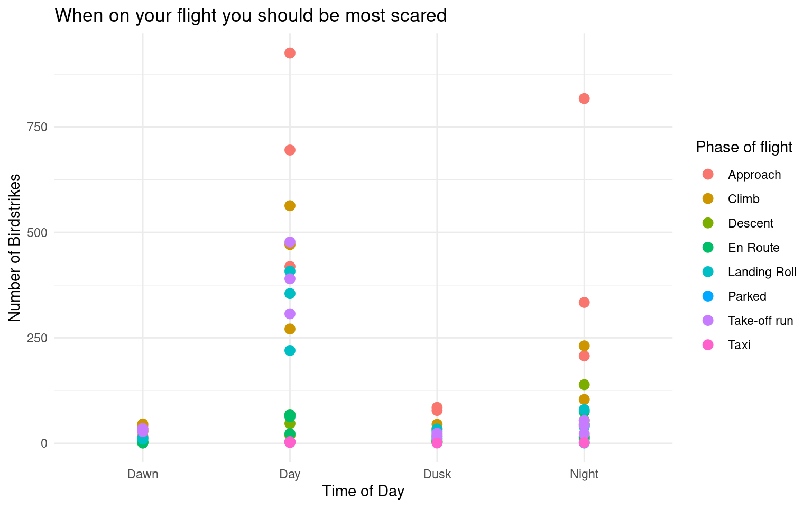
Task: Select the Dusk x-axis label
Action: click(437, 474)
